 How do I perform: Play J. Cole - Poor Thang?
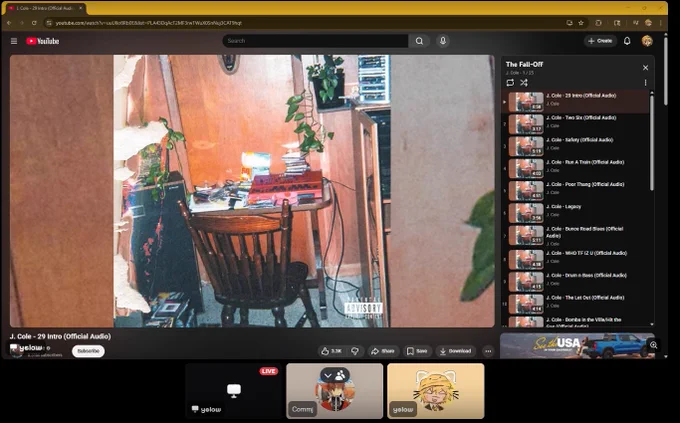(x=575, y=190)
